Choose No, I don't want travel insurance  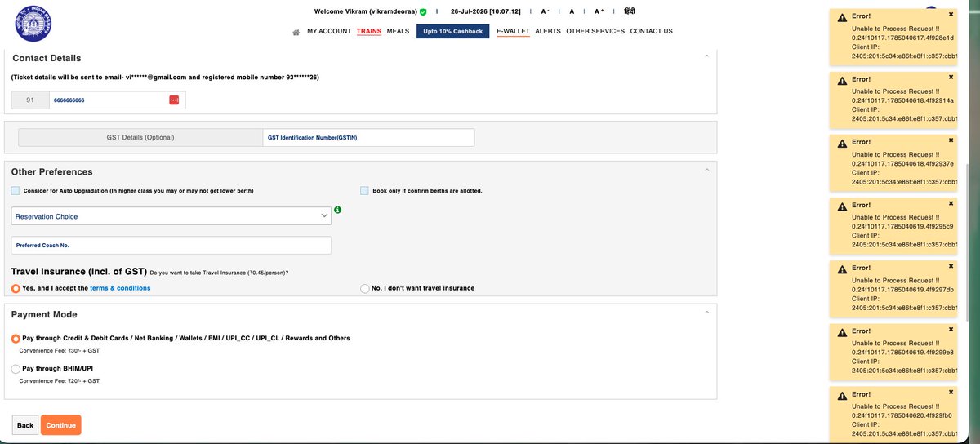[x=364, y=288]
